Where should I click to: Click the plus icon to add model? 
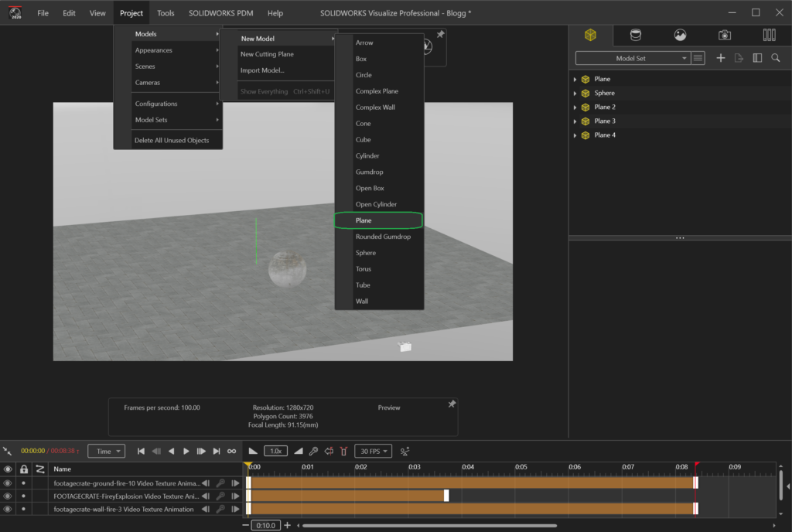[x=721, y=58]
